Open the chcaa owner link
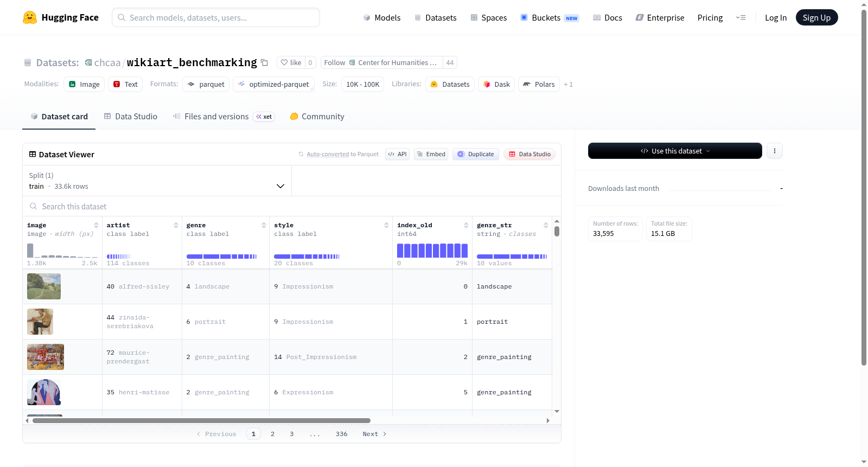This screenshot has height=467, width=868. (x=107, y=62)
